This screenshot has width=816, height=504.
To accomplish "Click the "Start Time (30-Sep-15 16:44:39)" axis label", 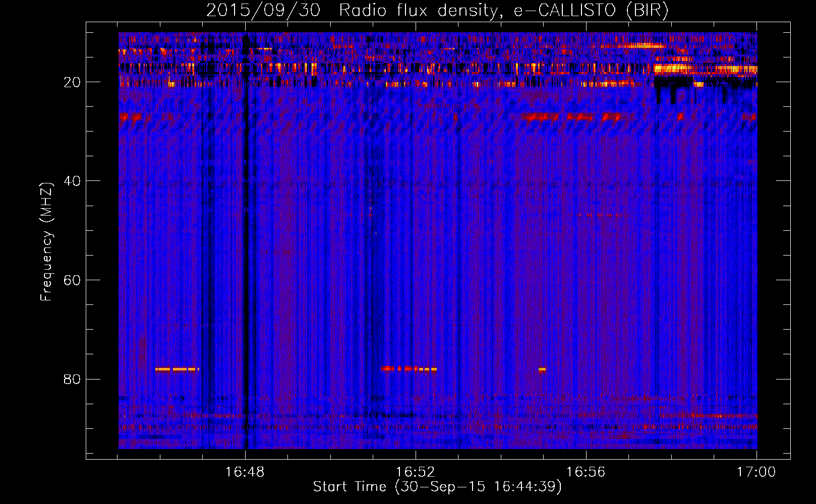I will pos(437,487).
